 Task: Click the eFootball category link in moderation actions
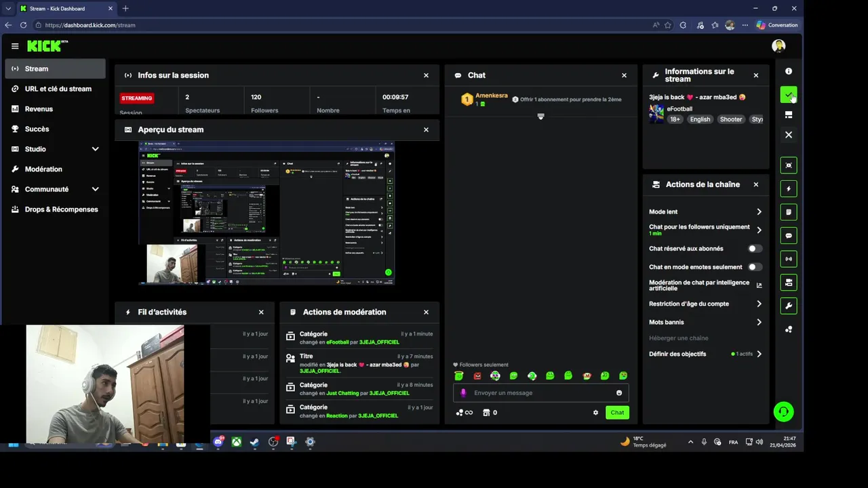pos(338,342)
